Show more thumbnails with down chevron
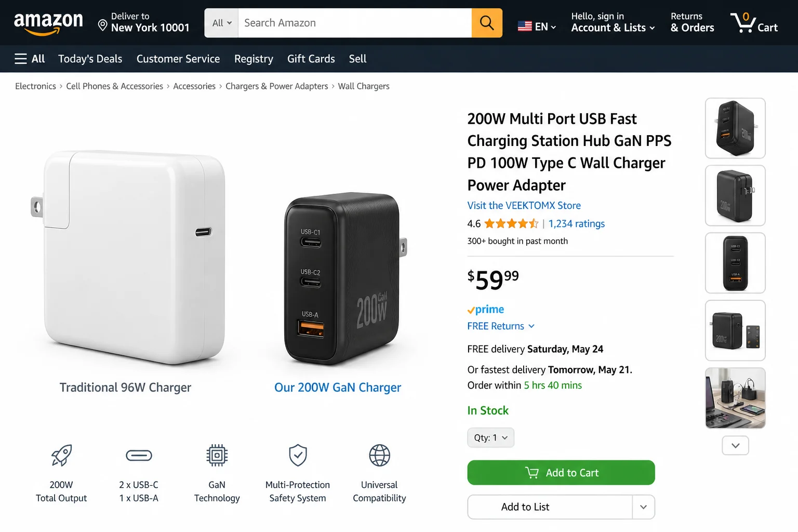Image resolution: width=798 pixels, height=532 pixels. click(x=735, y=446)
